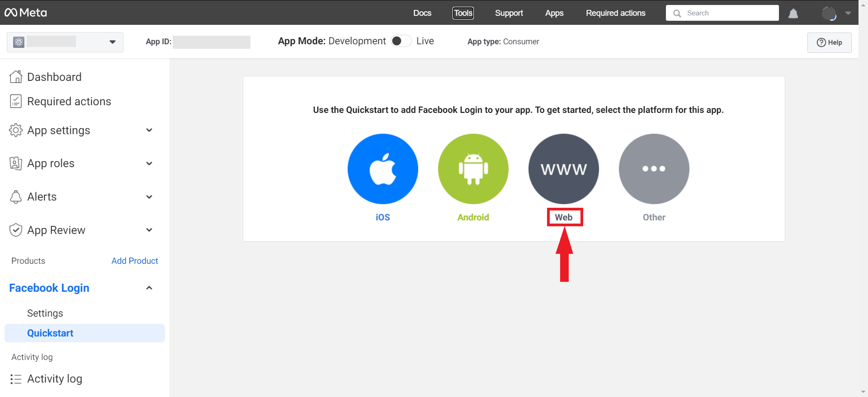The image size is (868, 397).
Task: Expand the Alerts section chevron
Action: point(149,197)
